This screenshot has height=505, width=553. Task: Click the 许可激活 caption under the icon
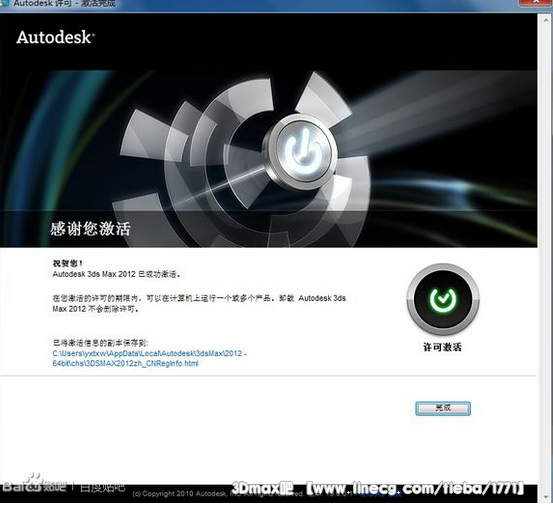click(442, 347)
